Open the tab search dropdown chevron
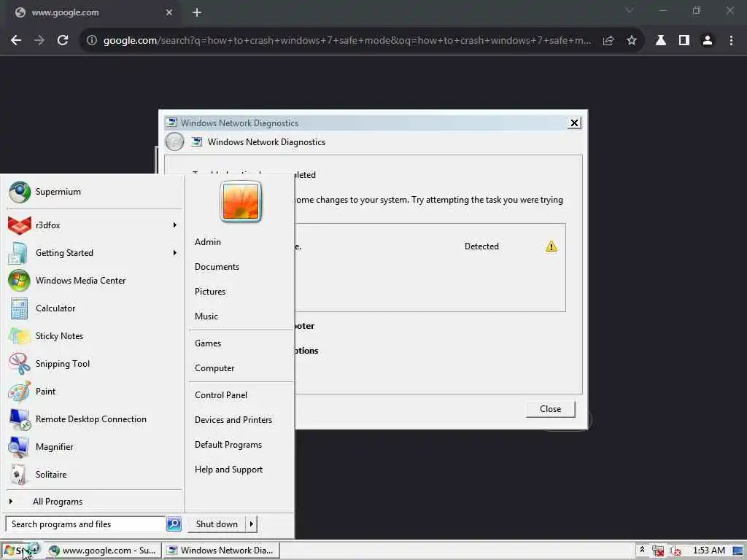Image resolution: width=747 pixels, height=560 pixels. pos(630,10)
